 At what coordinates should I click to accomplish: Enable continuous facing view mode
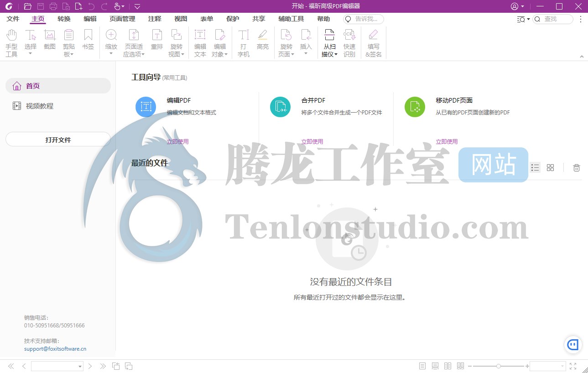pyautogui.click(x=461, y=366)
